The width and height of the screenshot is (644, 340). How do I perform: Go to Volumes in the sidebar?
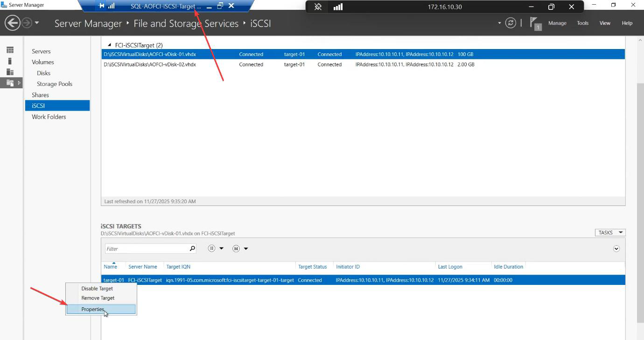43,62
